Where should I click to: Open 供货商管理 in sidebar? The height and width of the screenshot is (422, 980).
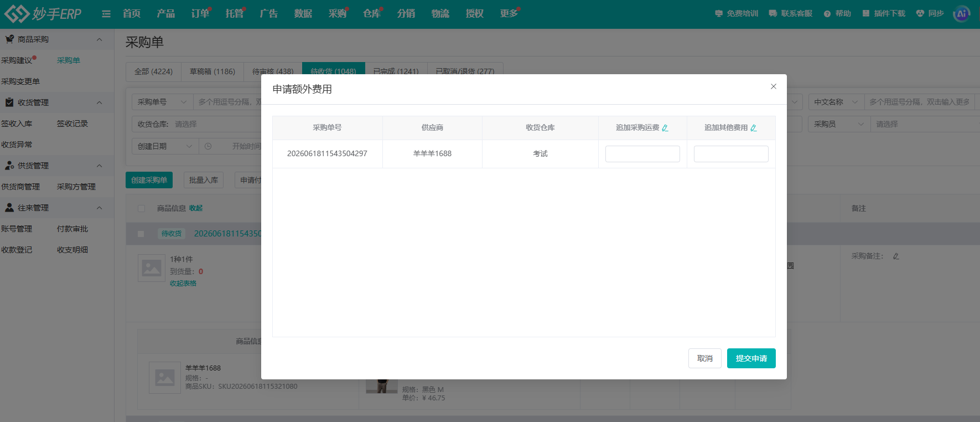click(x=20, y=187)
